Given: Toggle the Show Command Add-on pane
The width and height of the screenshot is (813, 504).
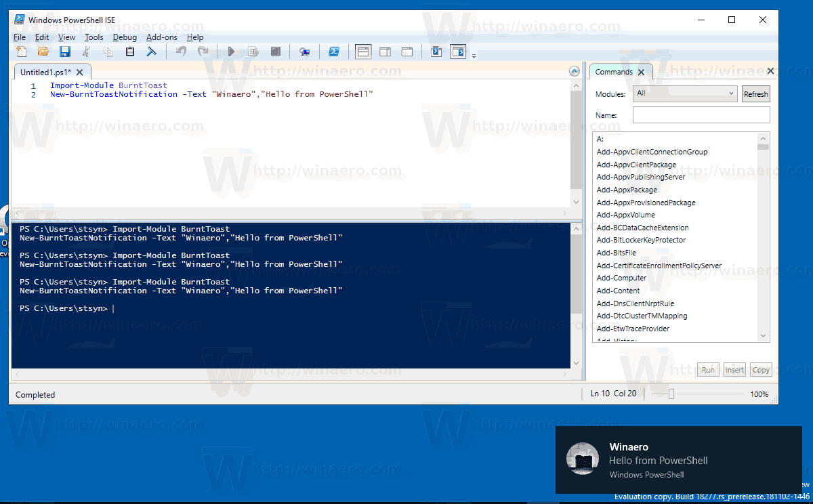Looking at the screenshot, I should (459, 51).
